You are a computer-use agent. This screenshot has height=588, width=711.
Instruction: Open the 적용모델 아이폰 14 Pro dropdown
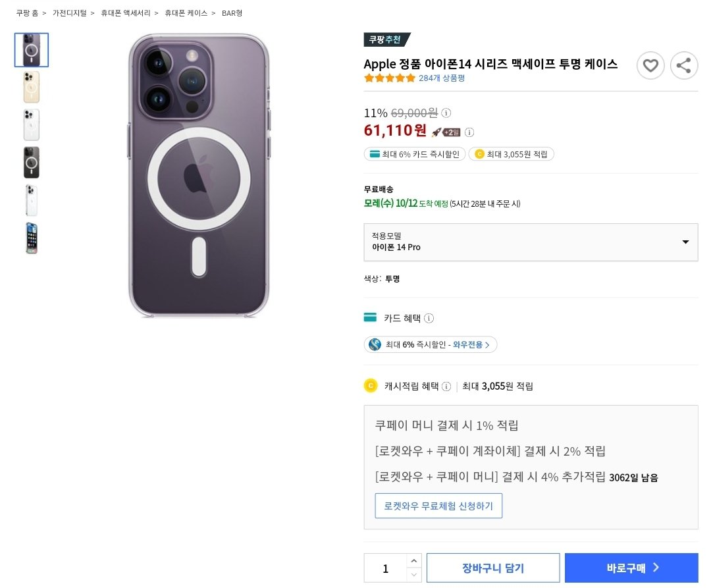(531, 242)
